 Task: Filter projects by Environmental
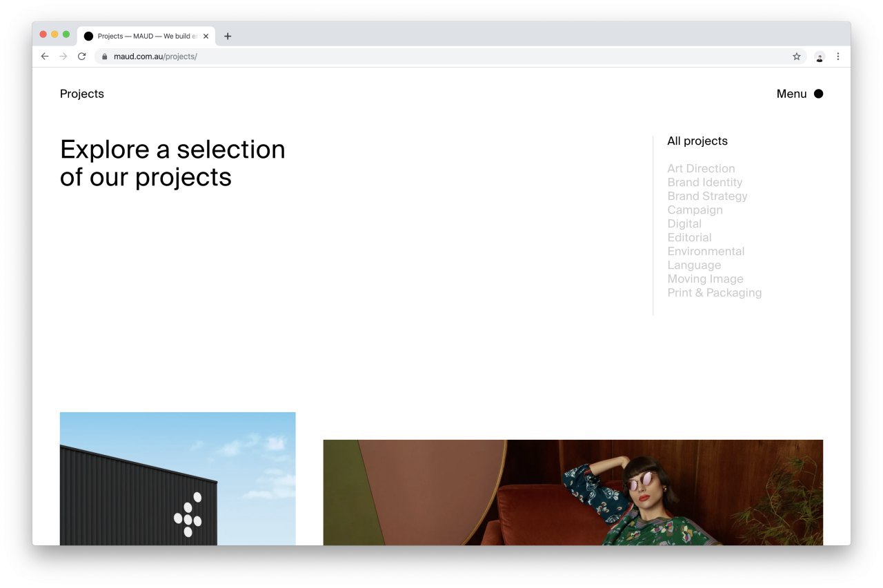pos(706,251)
